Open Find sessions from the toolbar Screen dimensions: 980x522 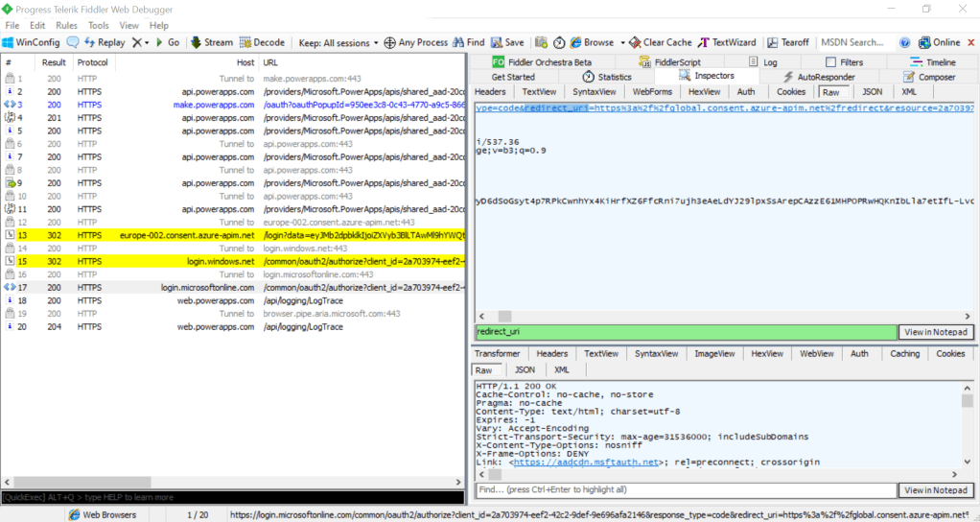[469, 42]
